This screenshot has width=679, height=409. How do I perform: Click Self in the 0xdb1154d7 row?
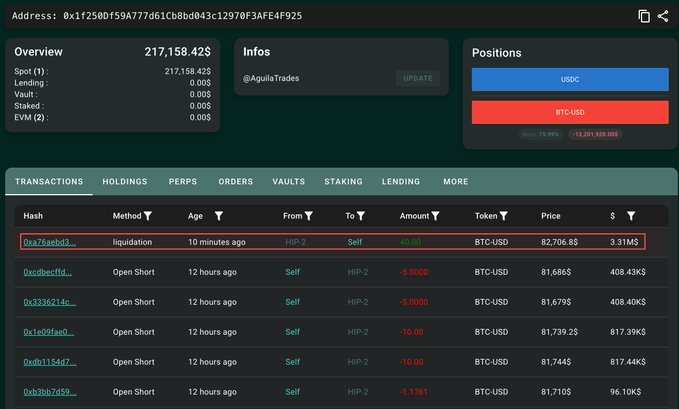(292, 362)
